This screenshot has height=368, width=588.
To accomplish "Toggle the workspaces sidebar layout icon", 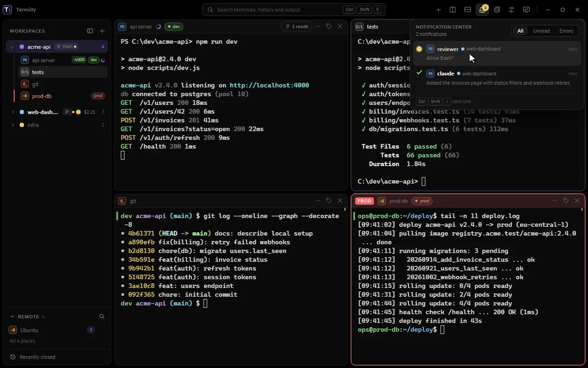I will click(x=90, y=31).
